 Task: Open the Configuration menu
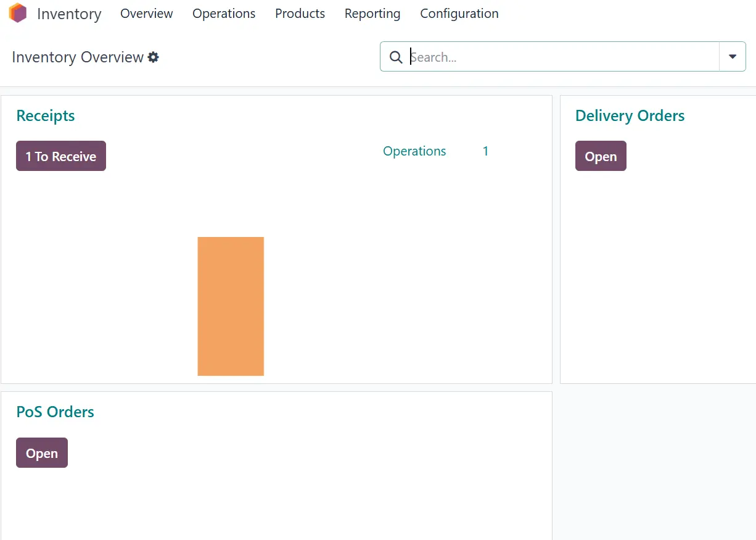[459, 14]
